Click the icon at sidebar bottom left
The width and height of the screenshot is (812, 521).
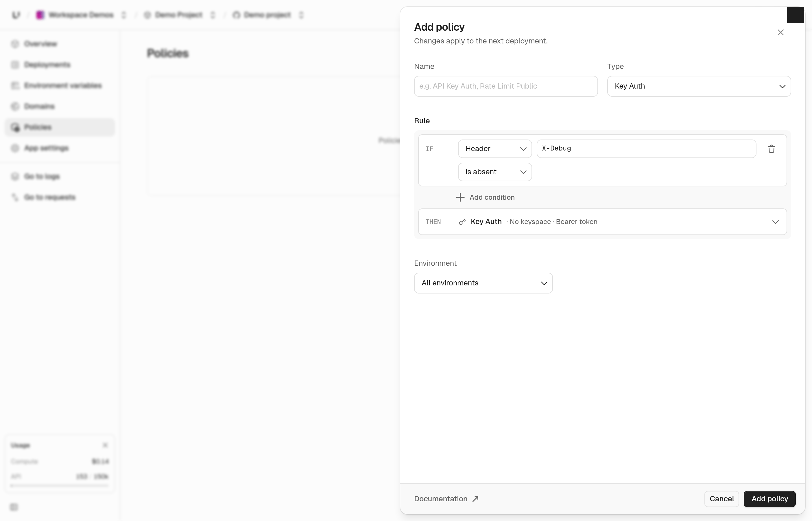coord(14,507)
